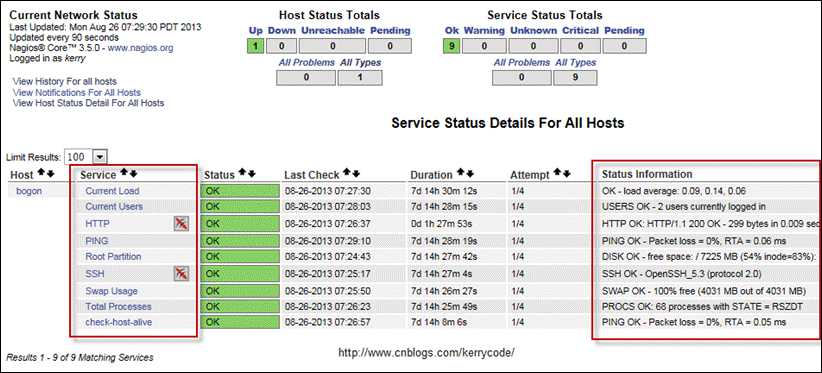Click the Last Check time 08-26-2013 07:26:37
This screenshot has height=373, width=822.
point(328,224)
